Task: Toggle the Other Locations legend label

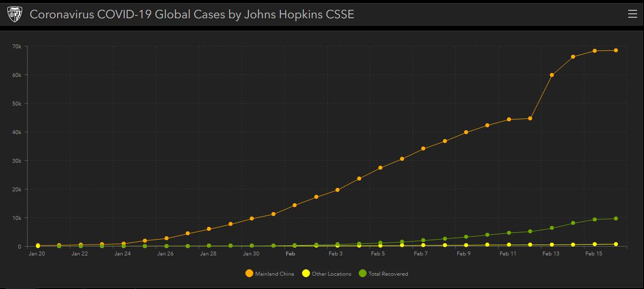Action: point(332,274)
